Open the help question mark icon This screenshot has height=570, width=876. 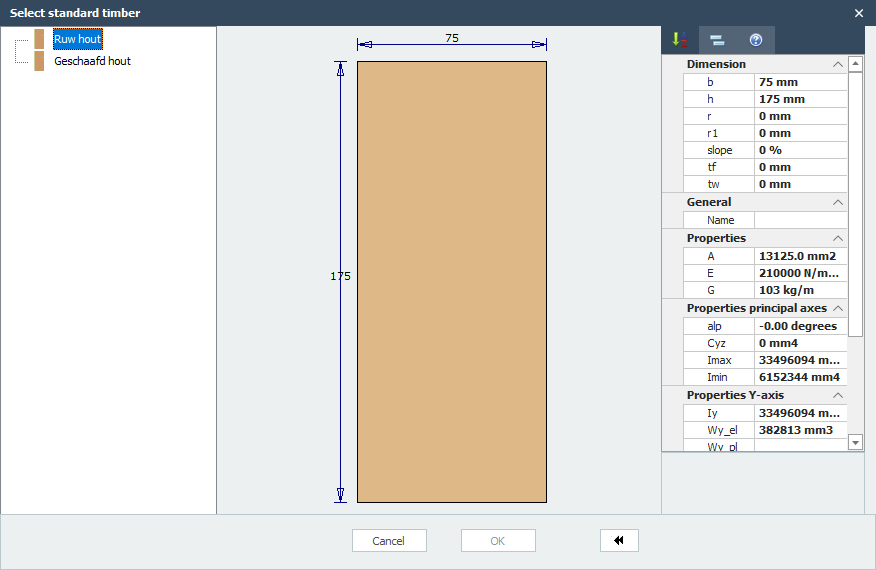pos(756,40)
